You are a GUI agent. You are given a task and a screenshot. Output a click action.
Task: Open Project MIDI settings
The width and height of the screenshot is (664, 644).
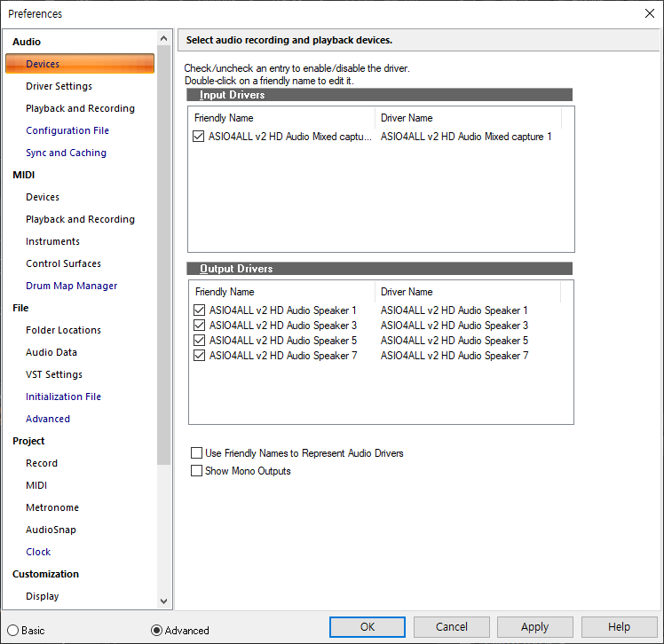pyautogui.click(x=36, y=485)
